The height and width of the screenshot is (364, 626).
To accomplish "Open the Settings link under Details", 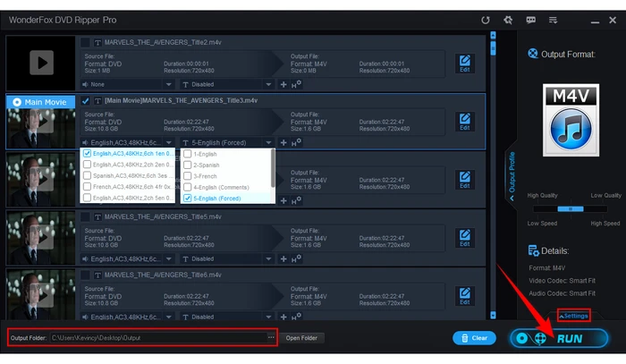I will [574, 316].
